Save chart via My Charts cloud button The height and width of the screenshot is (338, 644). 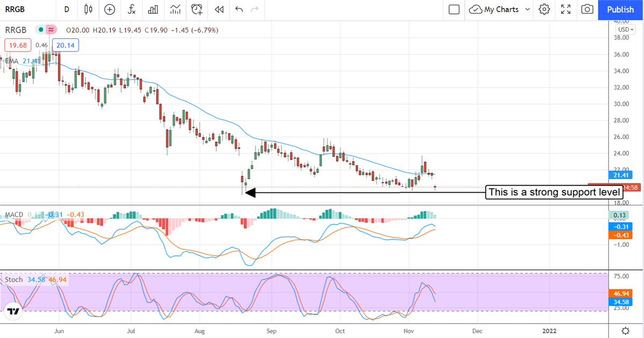point(494,9)
